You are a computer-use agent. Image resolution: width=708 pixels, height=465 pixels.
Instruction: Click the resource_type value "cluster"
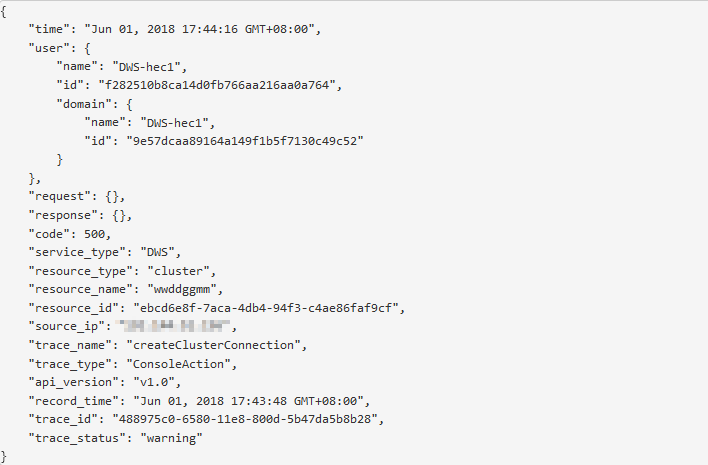tap(182, 270)
